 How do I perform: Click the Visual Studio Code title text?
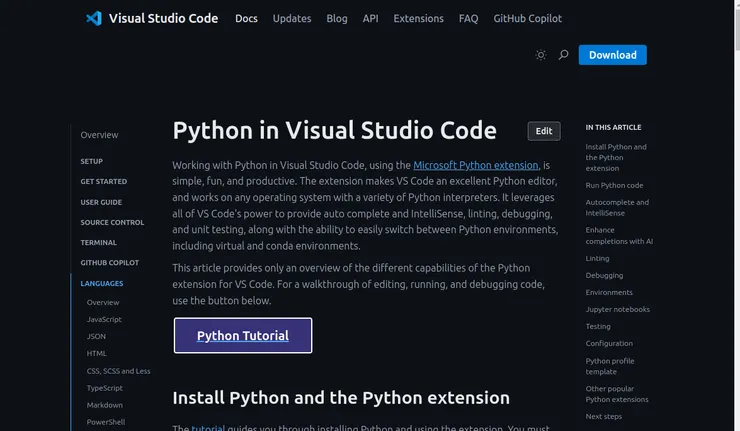(x=163, y=18)
